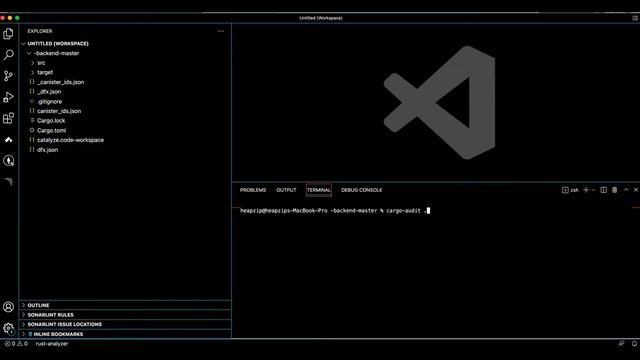Open the Explorer view icon

point(8,33)
